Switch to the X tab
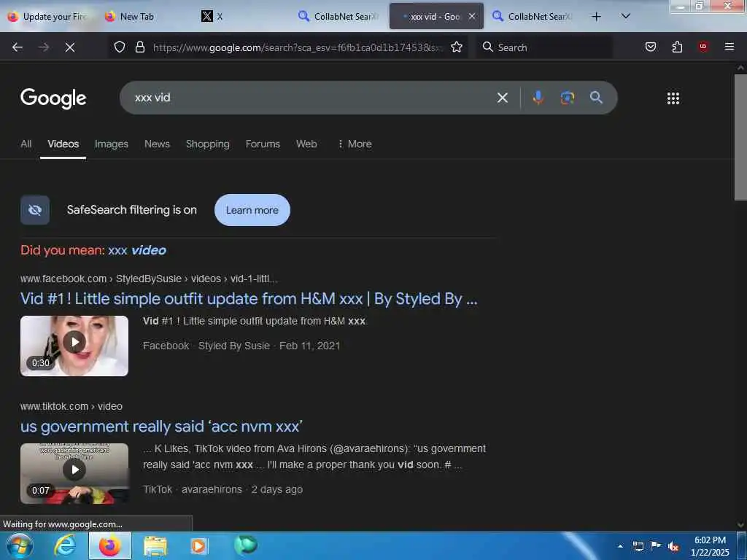 (x=244, y=17)
